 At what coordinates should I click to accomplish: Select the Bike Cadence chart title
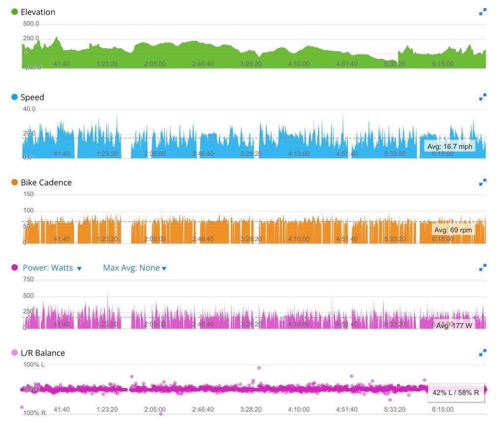[x=46, y=182]
